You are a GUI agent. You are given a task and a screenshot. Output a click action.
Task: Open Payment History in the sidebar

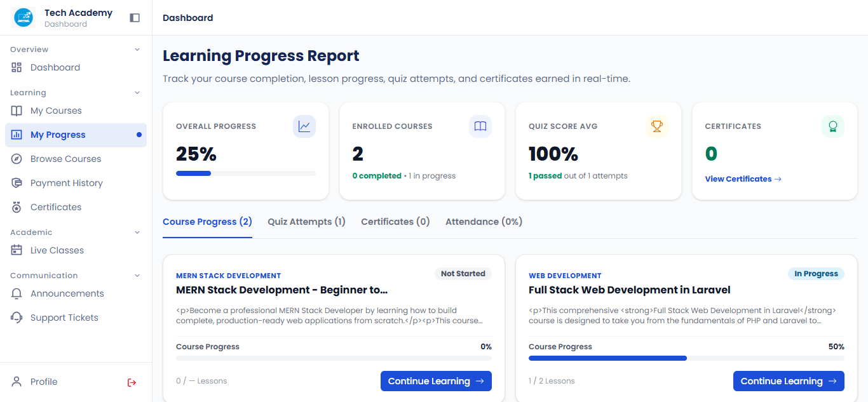tap(76, 183)
